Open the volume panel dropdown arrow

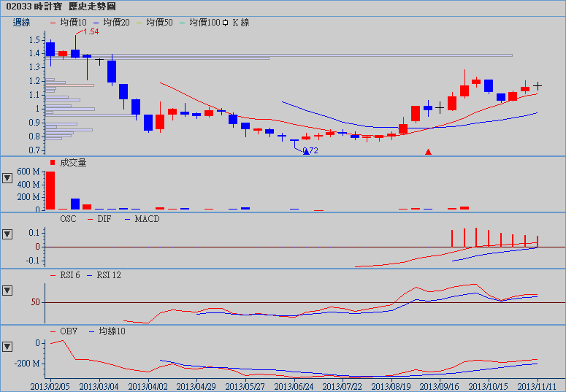[7, 177]
